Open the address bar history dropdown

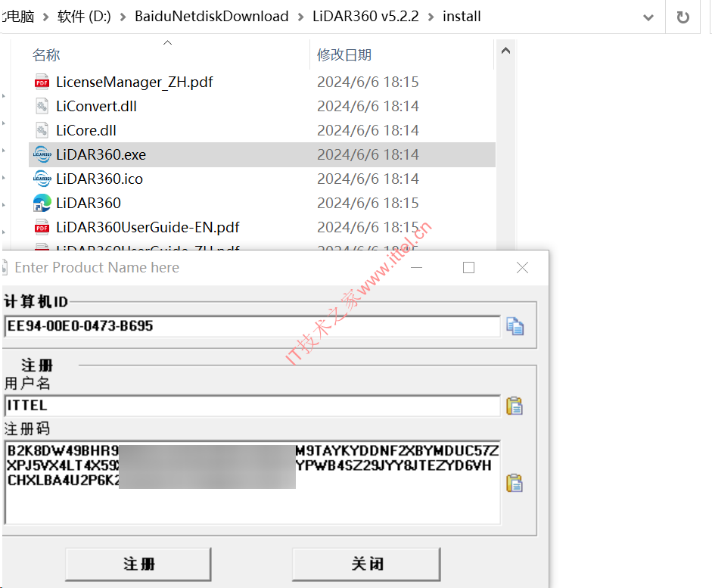tap(648, 17)
